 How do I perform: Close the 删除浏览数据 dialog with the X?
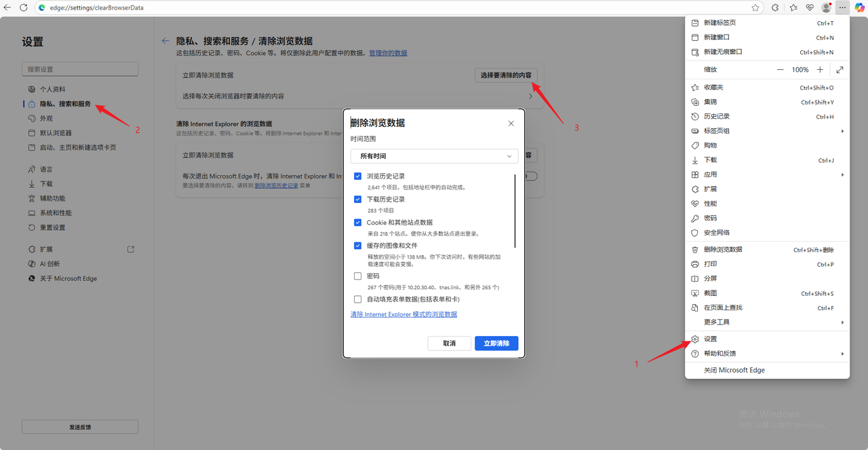pos(511,124)
